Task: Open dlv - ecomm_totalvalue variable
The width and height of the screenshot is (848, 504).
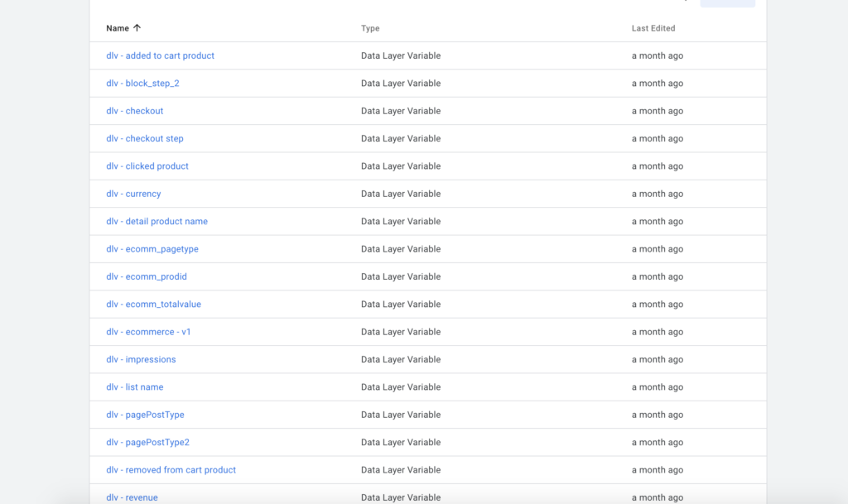Action: click(x=153, y=304)
